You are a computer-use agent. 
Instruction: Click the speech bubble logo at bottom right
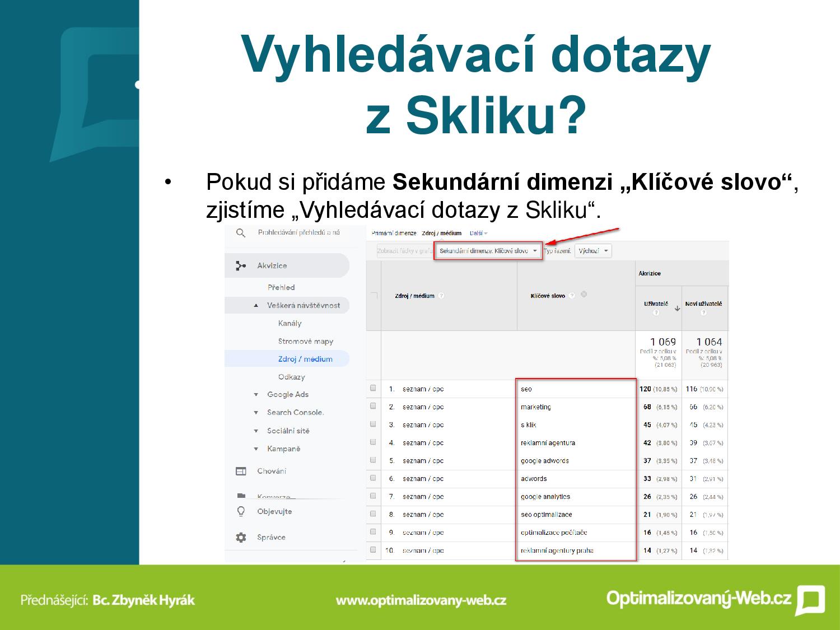point(810,600)
